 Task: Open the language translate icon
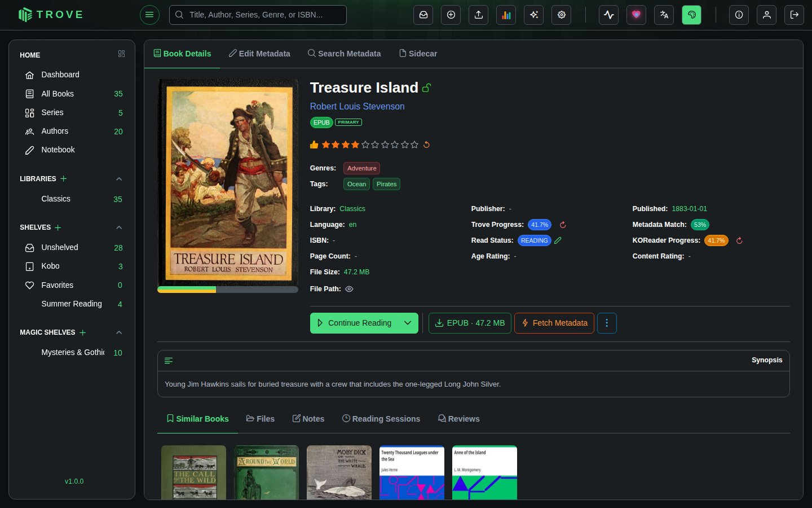664,15
